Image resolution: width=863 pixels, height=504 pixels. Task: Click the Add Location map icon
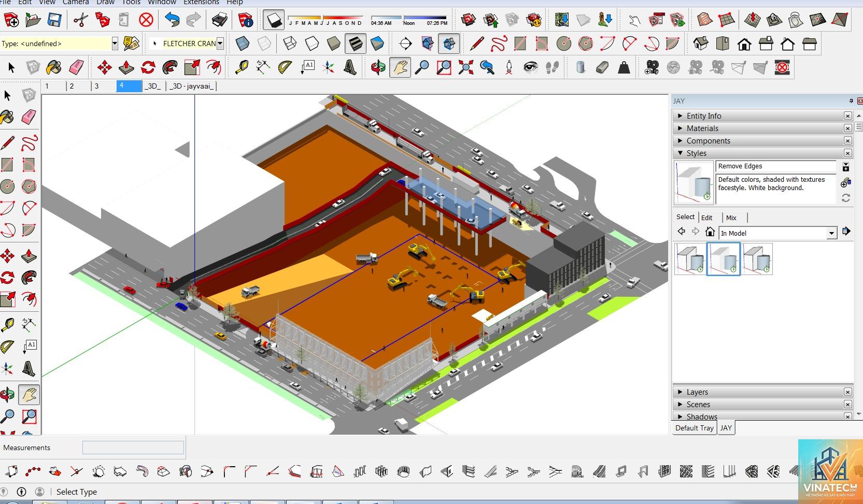561,20
